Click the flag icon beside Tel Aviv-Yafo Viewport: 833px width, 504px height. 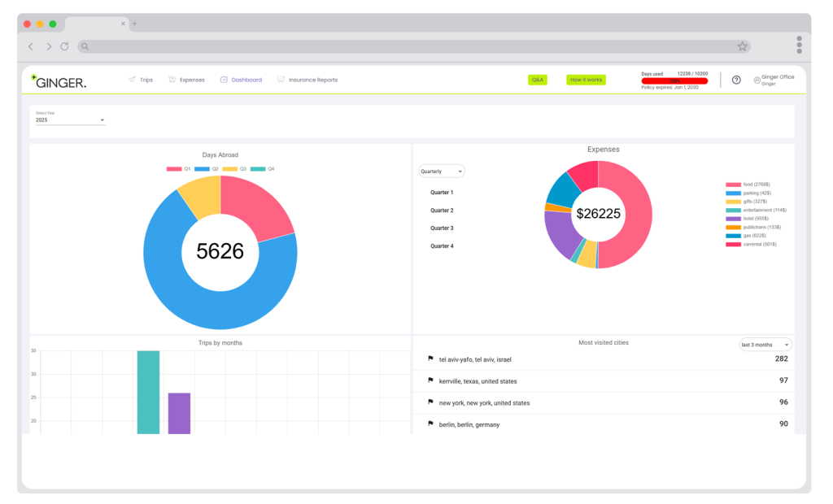coord(430,358)
